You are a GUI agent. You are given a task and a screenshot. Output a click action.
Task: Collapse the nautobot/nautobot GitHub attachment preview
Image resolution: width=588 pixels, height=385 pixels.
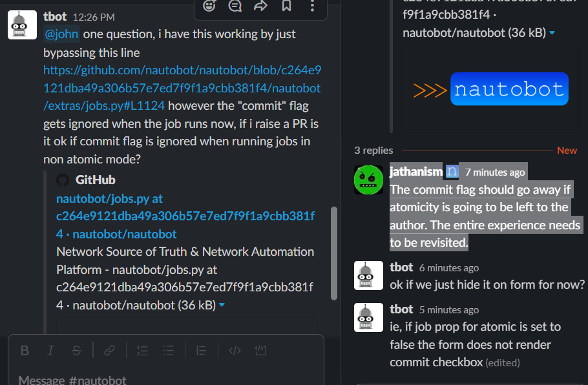coord(222,305)
